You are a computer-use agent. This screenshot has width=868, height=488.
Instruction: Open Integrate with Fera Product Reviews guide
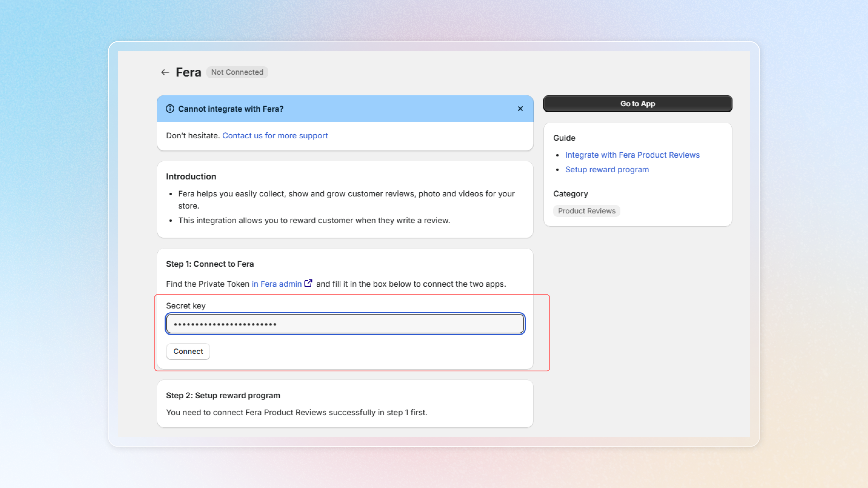pos(632,155)
